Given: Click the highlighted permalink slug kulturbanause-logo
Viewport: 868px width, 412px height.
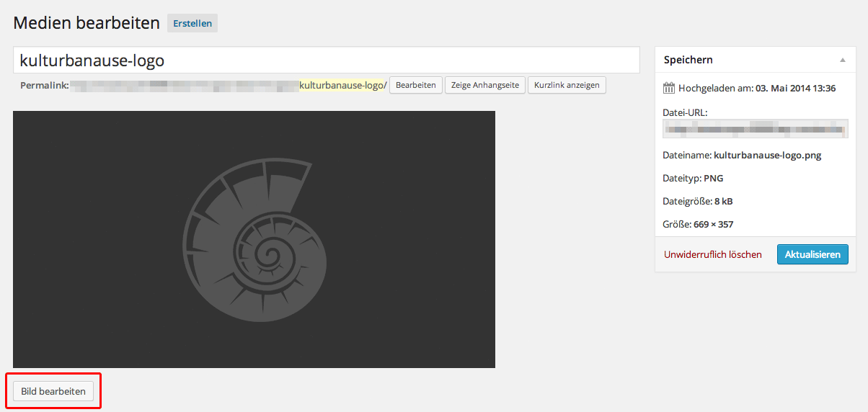Looking at the screenshot, I should [342, 85].
